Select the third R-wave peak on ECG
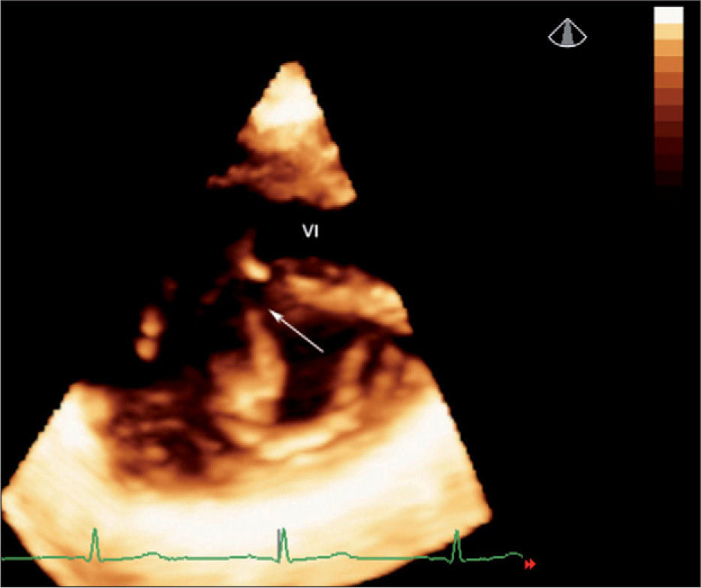 tap(456, 533)
